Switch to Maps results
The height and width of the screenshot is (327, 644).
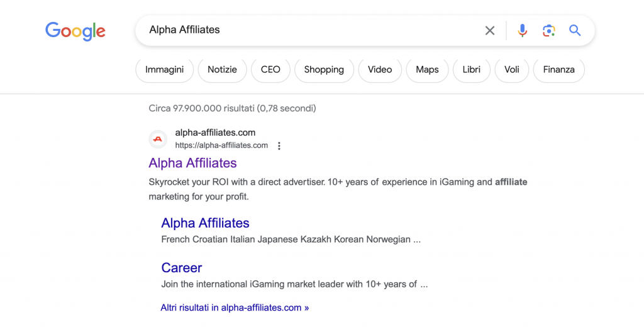click(x=427, y=70)
